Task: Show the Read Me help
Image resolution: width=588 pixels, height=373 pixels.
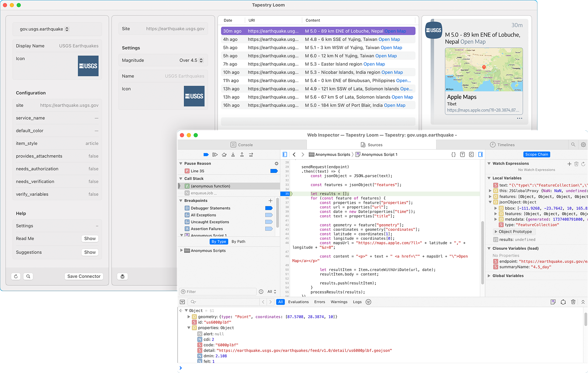Action: click(x=90, y=239)
